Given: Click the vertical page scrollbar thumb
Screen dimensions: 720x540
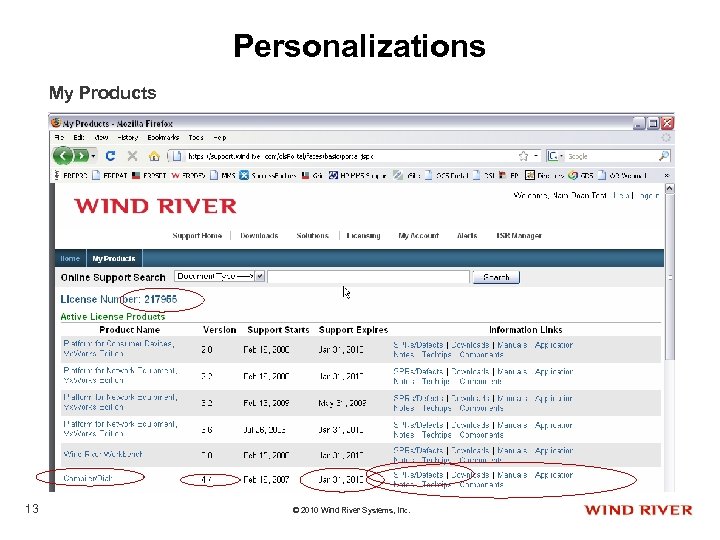Looking at the screenshot, I should pyautogui.click(x=669, y=276).
